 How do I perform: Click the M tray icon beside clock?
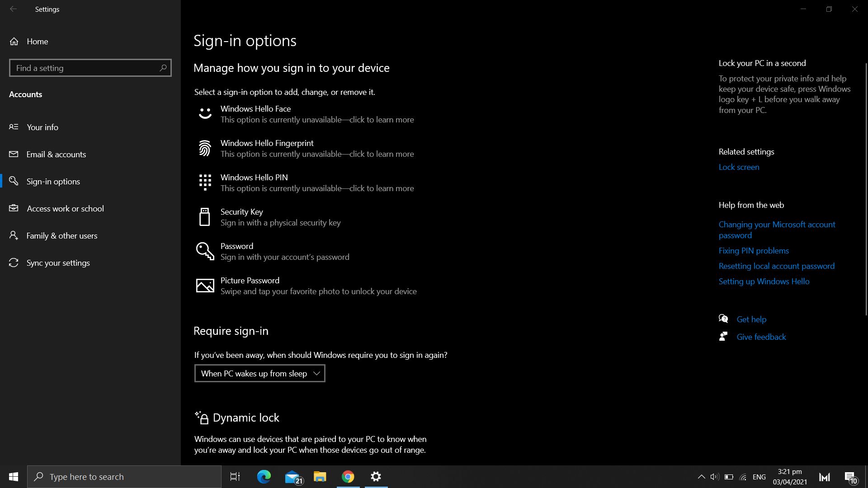(825, 477)
